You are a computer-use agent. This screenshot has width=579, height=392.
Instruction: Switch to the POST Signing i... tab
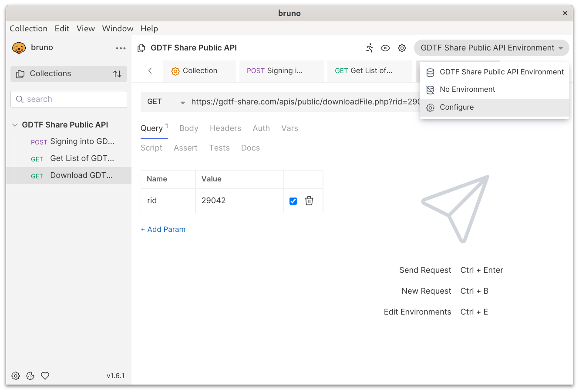click(x=282, y=71)
